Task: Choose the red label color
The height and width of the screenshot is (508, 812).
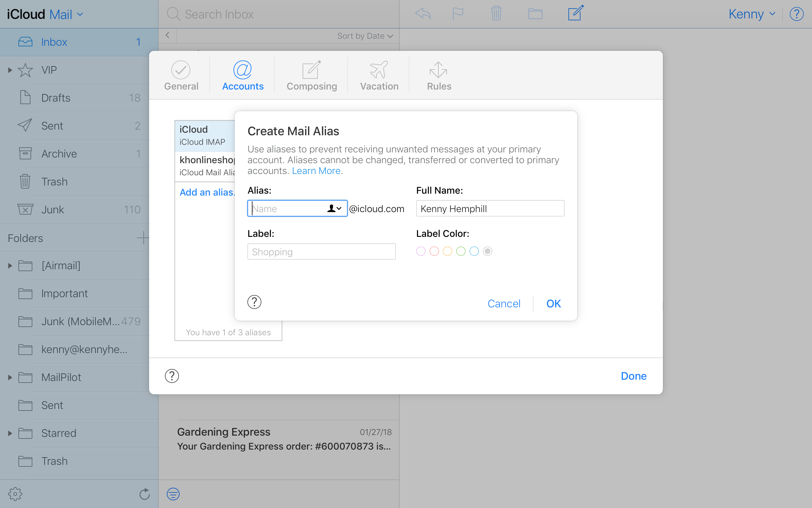Action: click(x=434, y=251)
